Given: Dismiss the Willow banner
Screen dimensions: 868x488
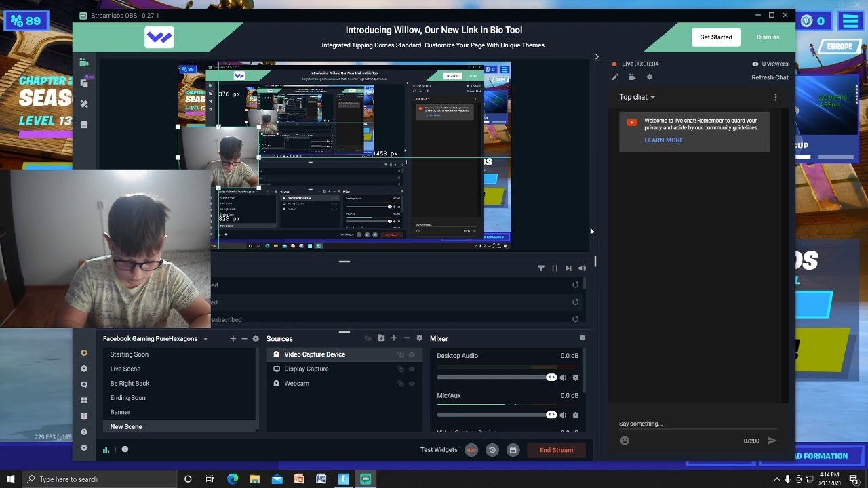Looking at the screenshot, I should pos(768,37).
